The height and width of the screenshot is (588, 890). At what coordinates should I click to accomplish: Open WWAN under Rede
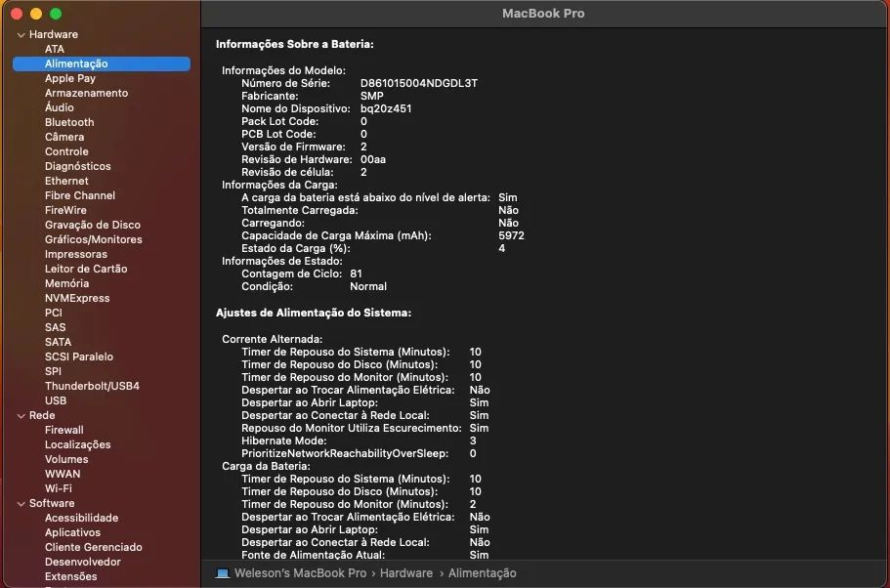(63, 474)
